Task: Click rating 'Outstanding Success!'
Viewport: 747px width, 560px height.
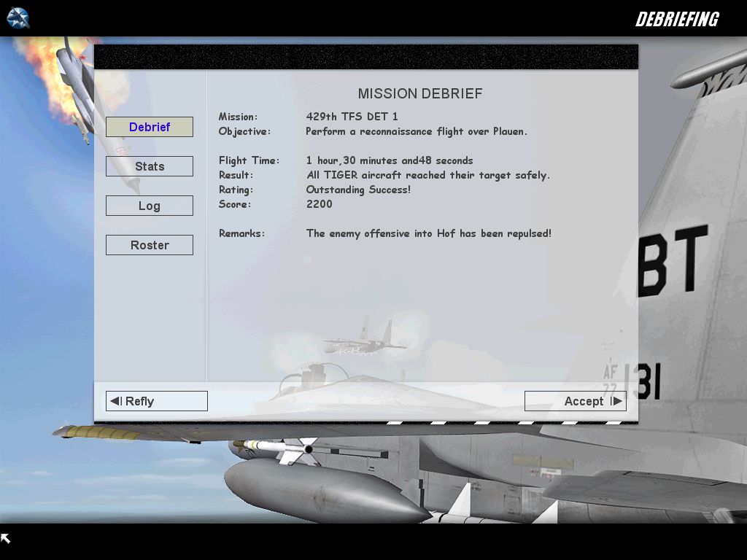Action: 358,190
